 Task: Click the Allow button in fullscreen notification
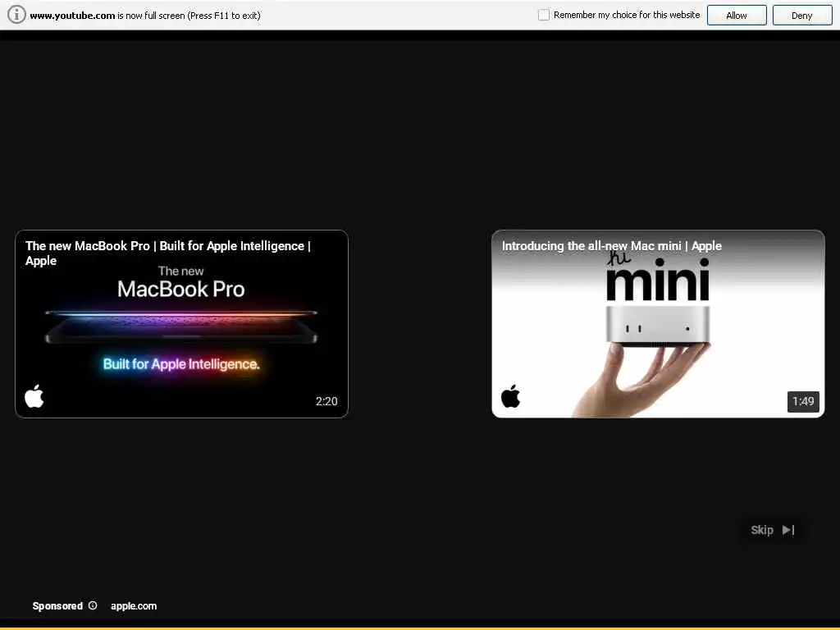[x=737, y=16]
